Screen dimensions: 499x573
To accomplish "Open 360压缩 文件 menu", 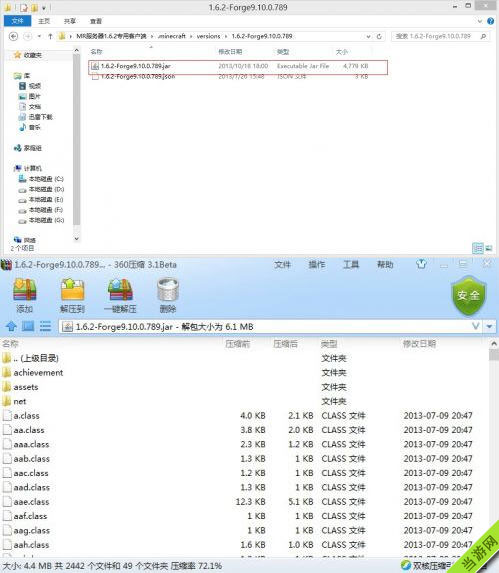I will 282,264.
